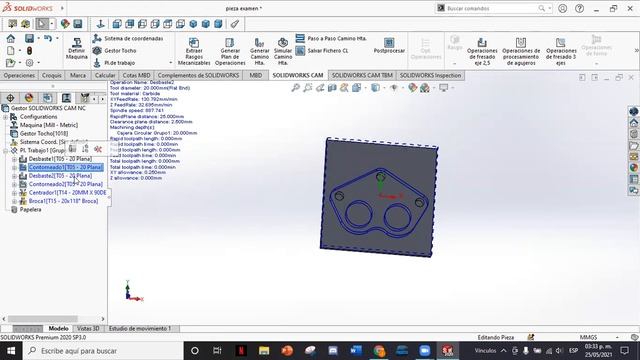Screen dimensions: 640x360
Task: Open Word from the taskbar
Action: (356, 351)
